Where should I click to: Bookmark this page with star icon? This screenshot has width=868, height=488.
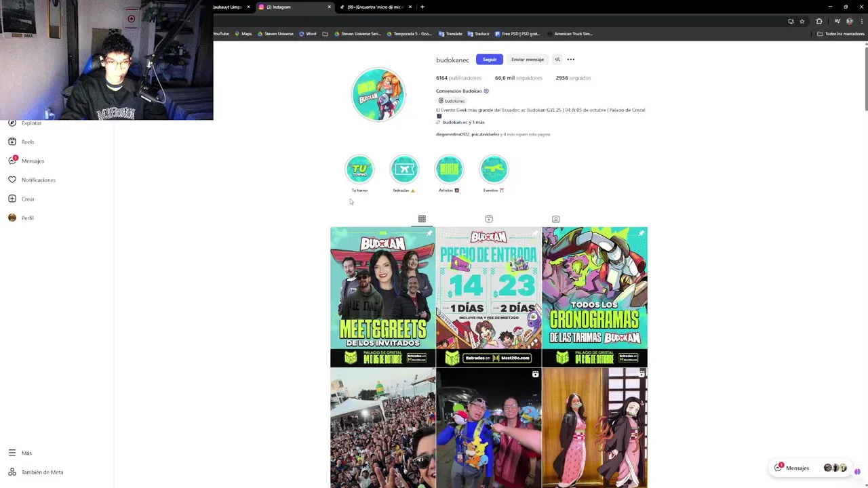[x=802, y=21]
